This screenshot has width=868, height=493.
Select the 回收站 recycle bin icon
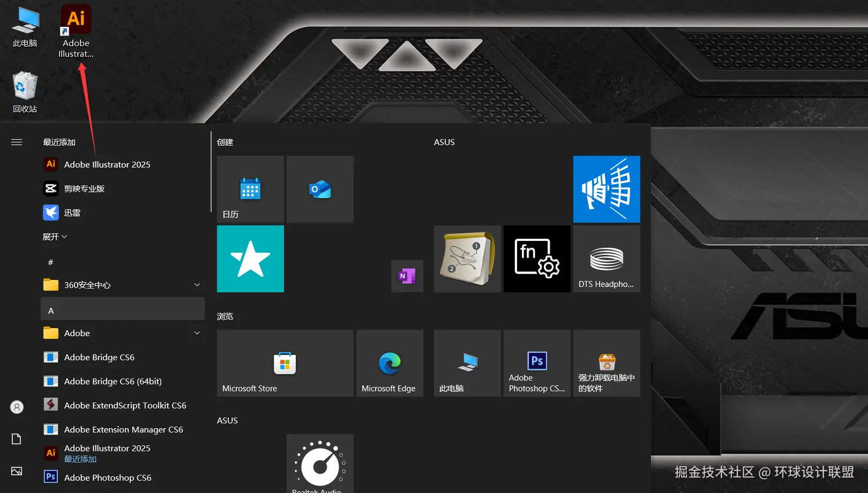[x=25, y=92]
